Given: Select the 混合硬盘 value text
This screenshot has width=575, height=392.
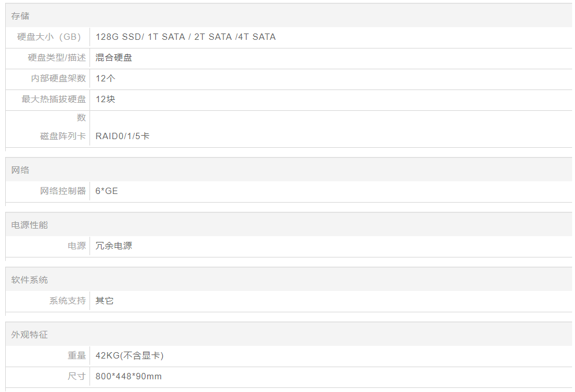Looking at the screenshot, I should click(x=114, y=58).
